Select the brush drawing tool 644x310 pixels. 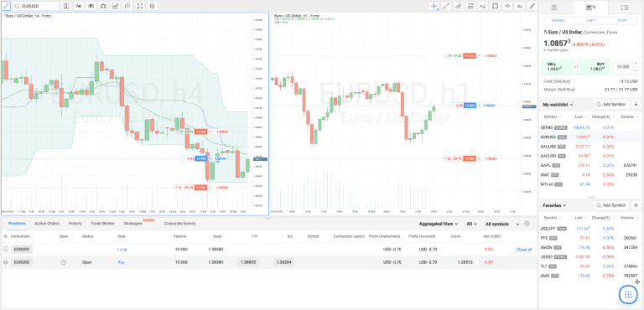tap(532, 6)
